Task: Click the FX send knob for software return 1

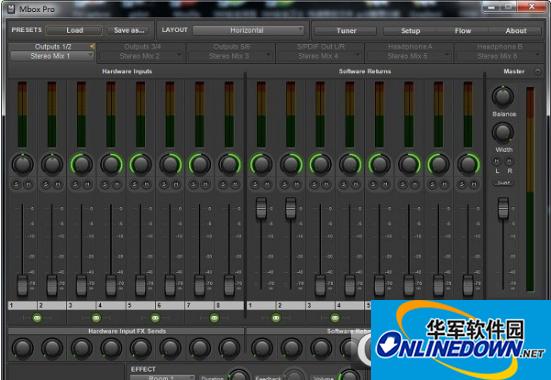Action: (x=261, y=348)
